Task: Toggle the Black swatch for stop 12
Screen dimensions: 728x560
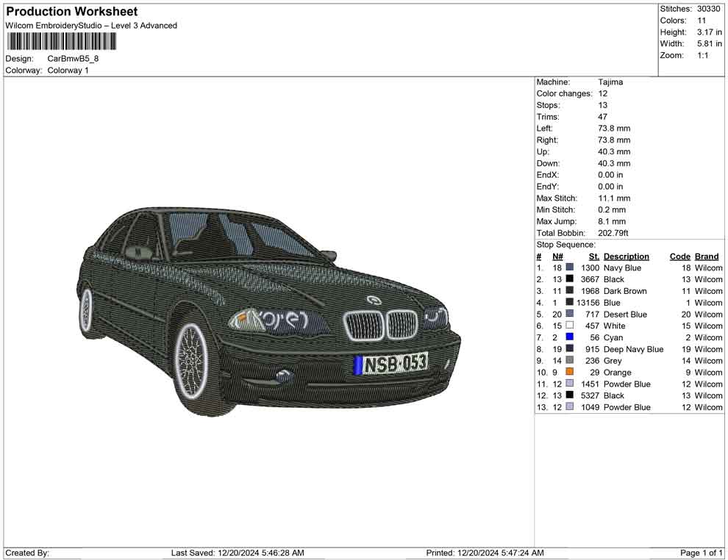Action: pos(569,395)
